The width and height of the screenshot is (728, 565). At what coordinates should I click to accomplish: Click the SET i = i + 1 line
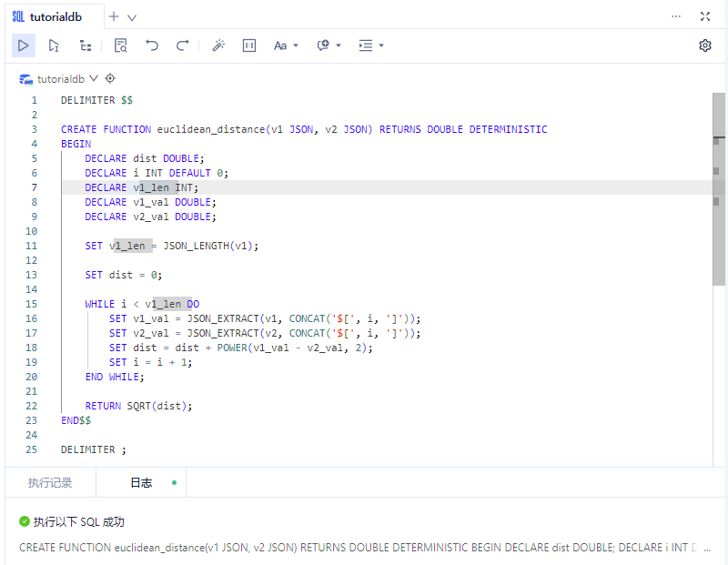pos(150,363)
